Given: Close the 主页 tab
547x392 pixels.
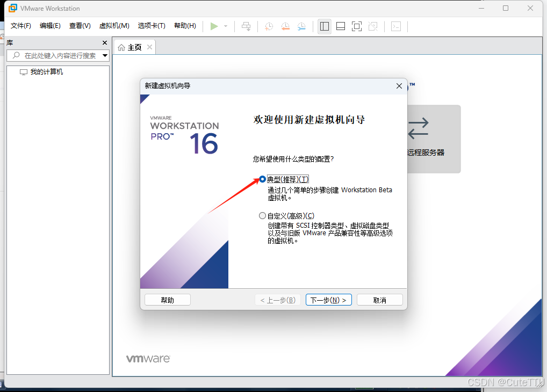Looking at the screenshot, I should point(150,47).
